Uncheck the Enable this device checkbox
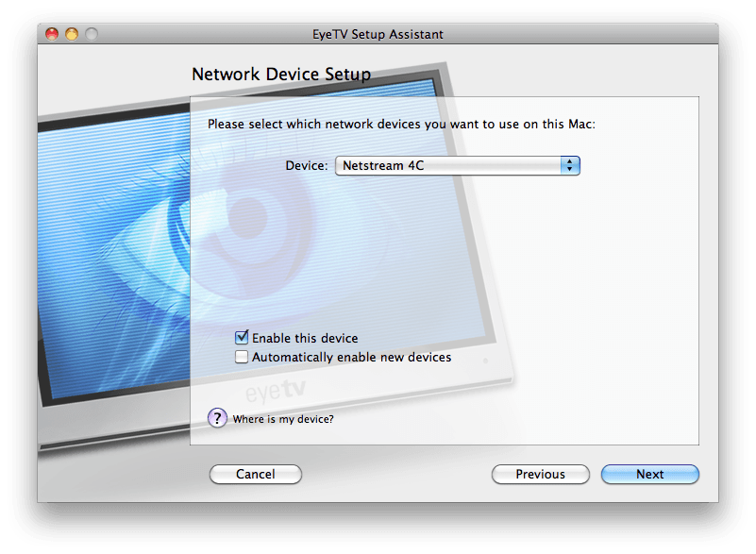756x554 pixels. [x=243, y=338]
